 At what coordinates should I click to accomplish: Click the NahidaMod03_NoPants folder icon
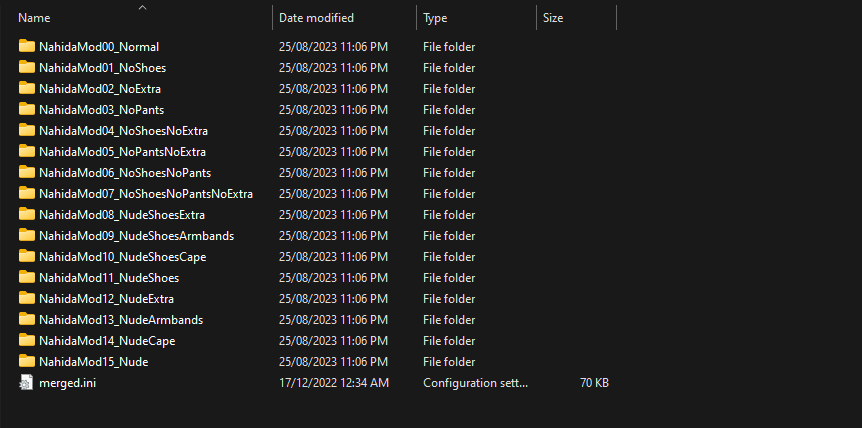tap(27, 109)
